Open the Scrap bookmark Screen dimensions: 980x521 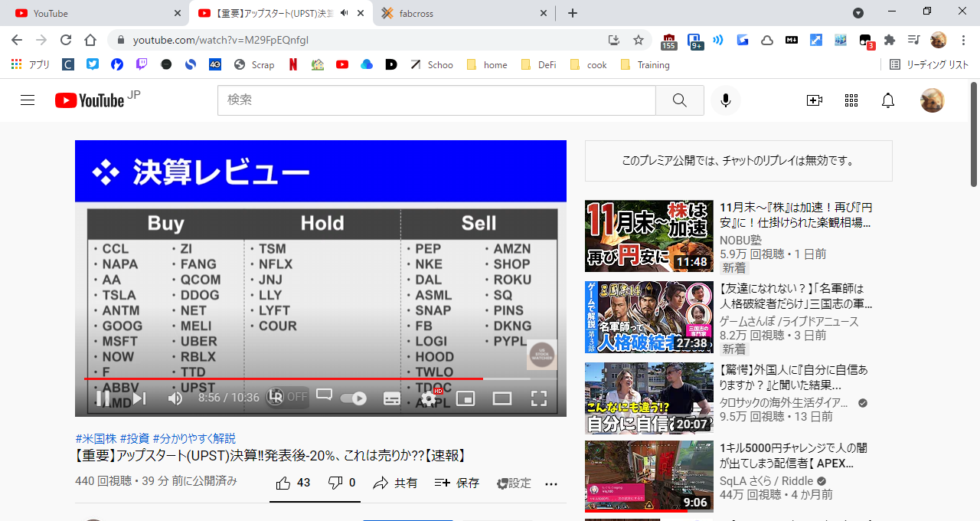254,65
